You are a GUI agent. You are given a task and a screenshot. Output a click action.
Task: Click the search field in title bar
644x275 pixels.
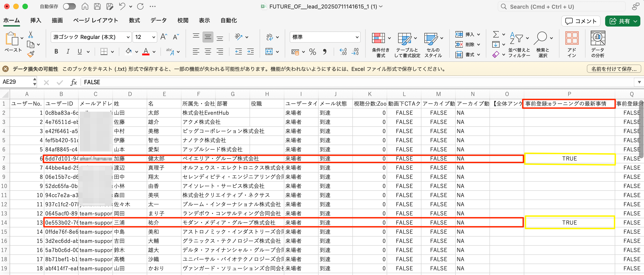[x=561, y=7]
